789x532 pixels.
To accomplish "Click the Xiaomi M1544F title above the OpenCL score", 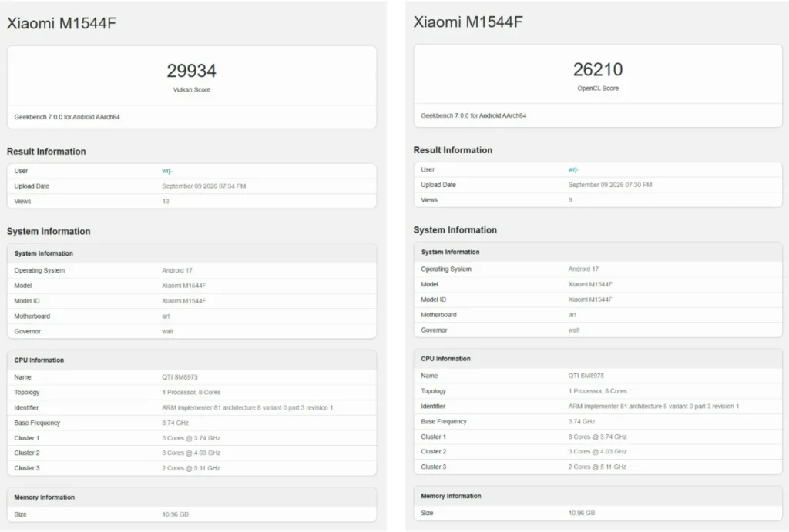I will [468, 22].
